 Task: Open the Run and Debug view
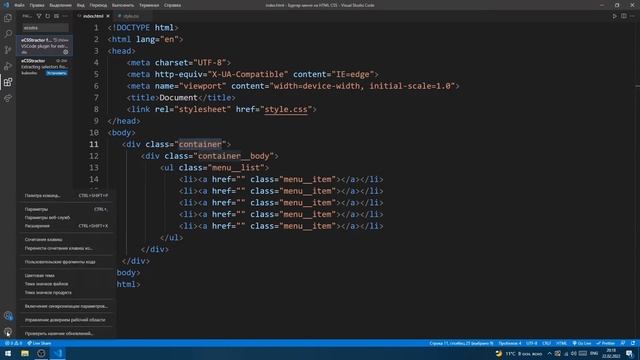pos(8,66)
